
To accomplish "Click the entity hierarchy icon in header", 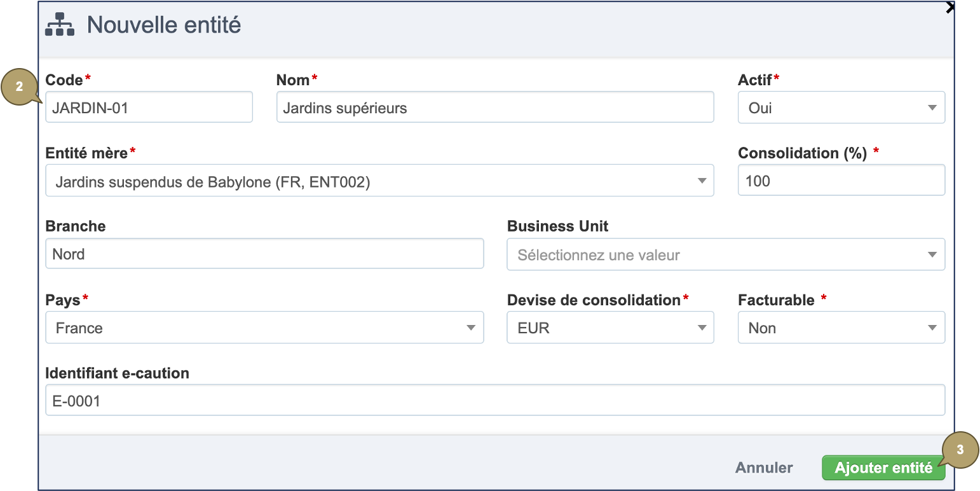I will [60, 25].
